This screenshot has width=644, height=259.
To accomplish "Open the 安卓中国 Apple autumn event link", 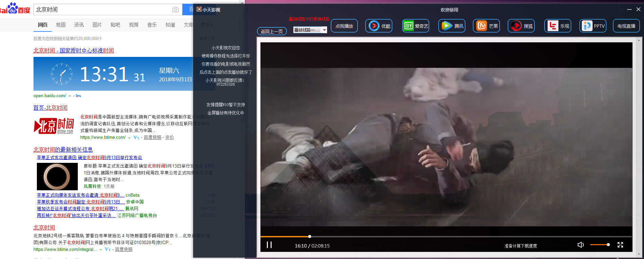I will (x=81, y=202).
